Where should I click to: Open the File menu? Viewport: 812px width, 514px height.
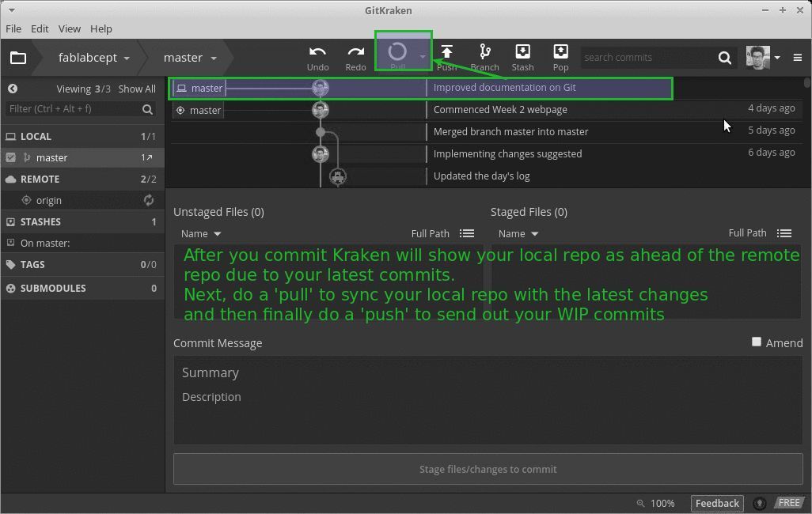tap(13, 29)
